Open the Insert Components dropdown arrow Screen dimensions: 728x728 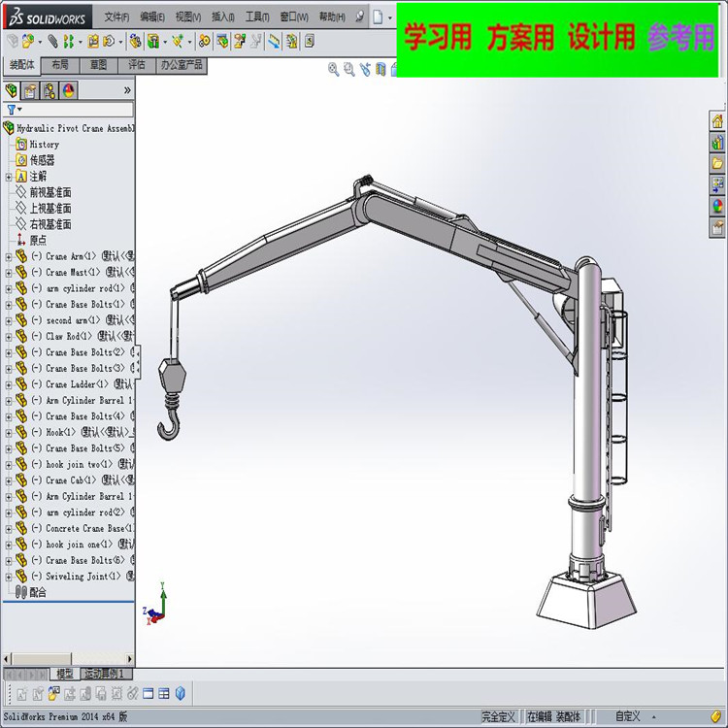[40, 43]
